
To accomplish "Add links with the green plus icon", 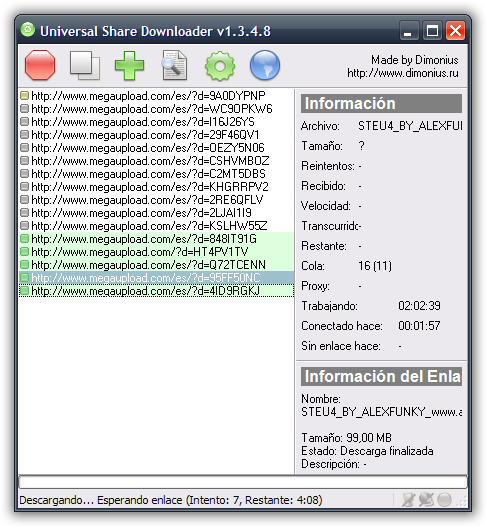I will coord(129,65).
